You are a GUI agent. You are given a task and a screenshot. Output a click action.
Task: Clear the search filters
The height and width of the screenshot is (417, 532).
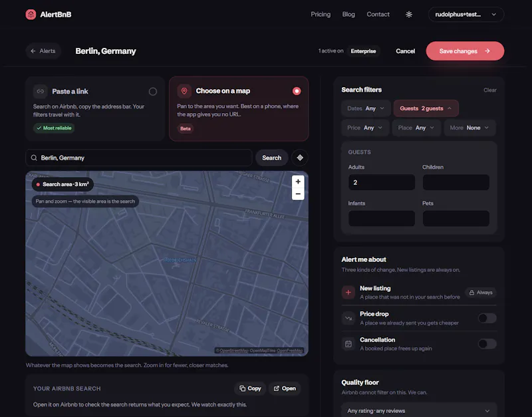tap(490, 90)
